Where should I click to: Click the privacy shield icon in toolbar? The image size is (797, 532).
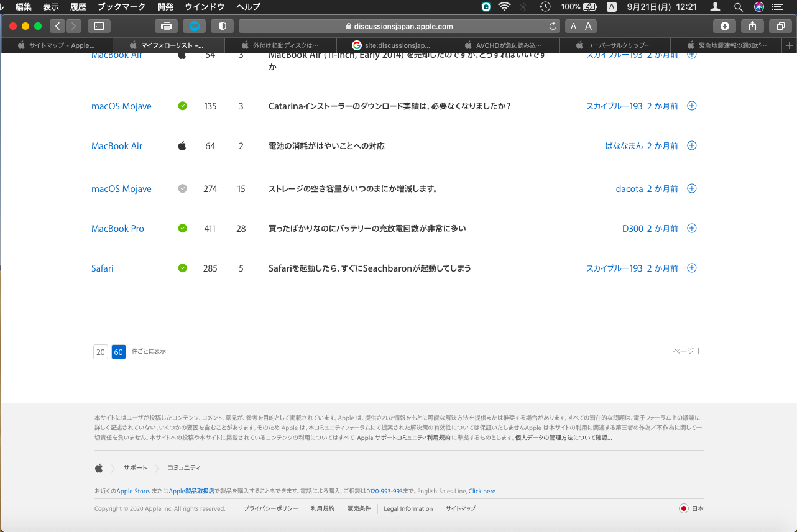point(222,26)
